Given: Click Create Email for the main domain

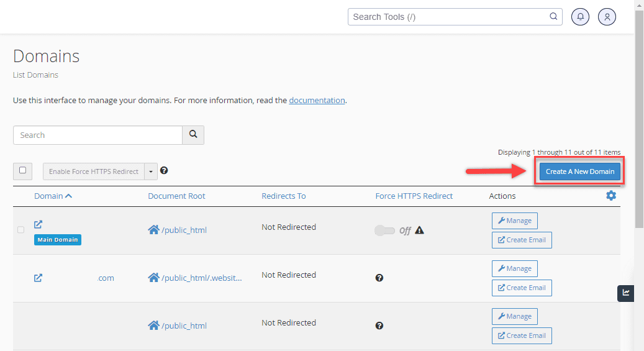Looking at the screenshot, I should click(x=522, y=240).
